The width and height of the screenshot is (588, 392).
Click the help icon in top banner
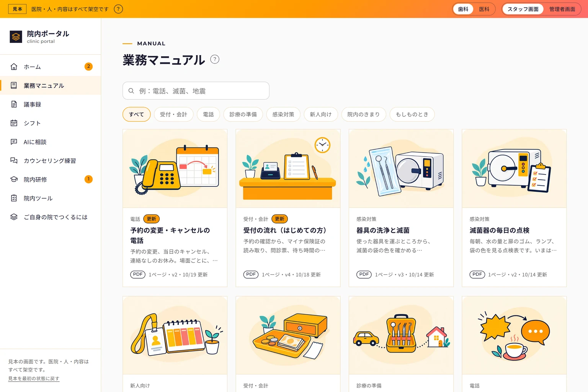(119, 9)
